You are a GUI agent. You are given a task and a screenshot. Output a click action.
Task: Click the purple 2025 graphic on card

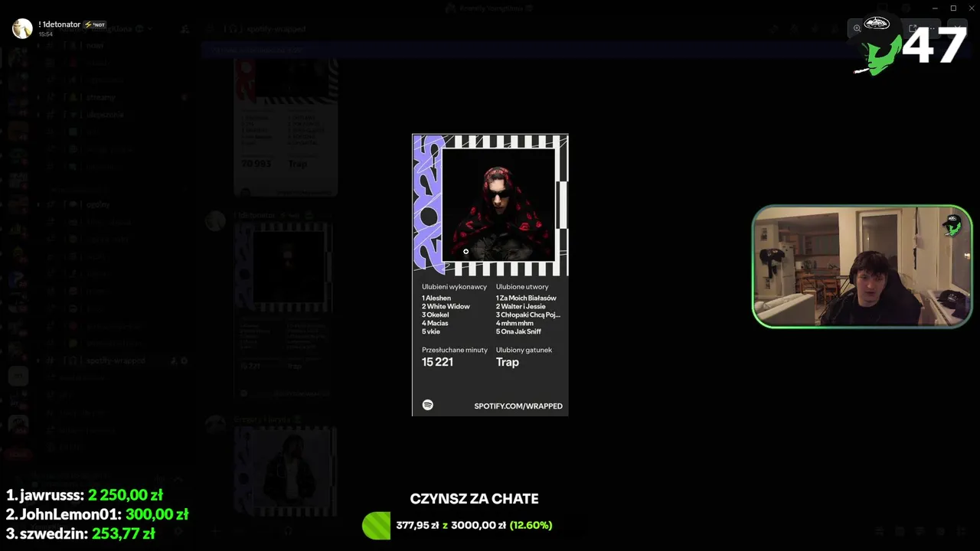[428, 205]
